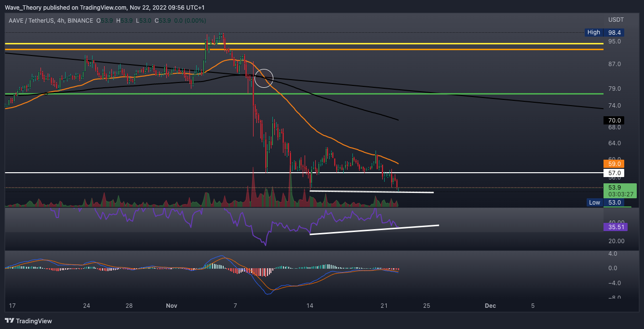This screenshot has width=644, height=329.
Task: Click the Dec label on the time axis
Action: [x=490, y=306]
